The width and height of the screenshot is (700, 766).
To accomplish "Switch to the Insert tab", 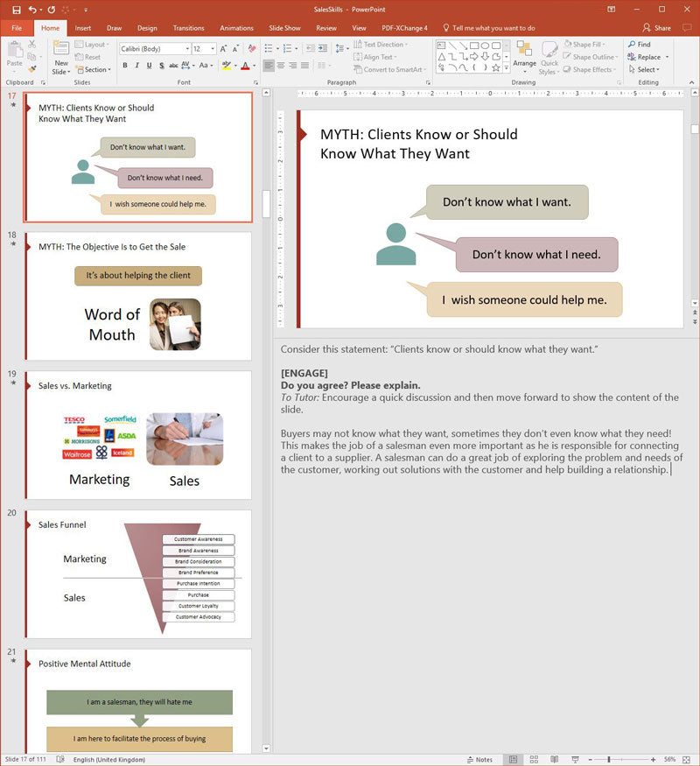I will (x=82, y=28).
